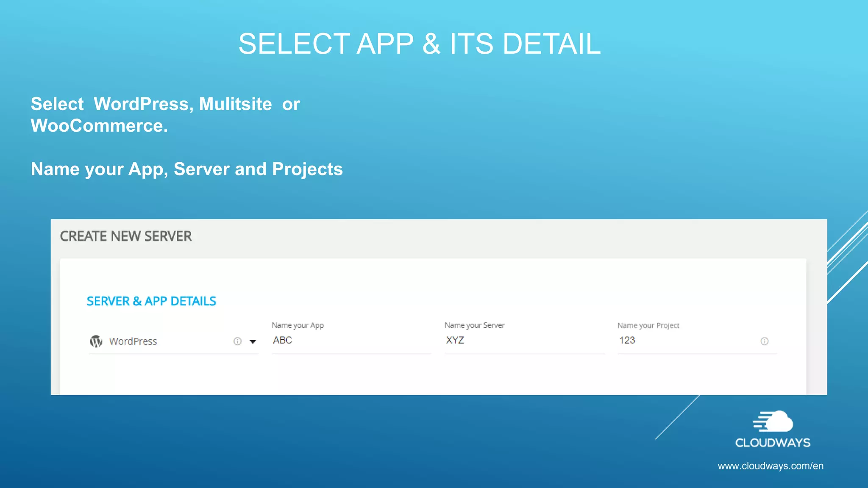Open the application dropdown arrow

pos(253,341)
